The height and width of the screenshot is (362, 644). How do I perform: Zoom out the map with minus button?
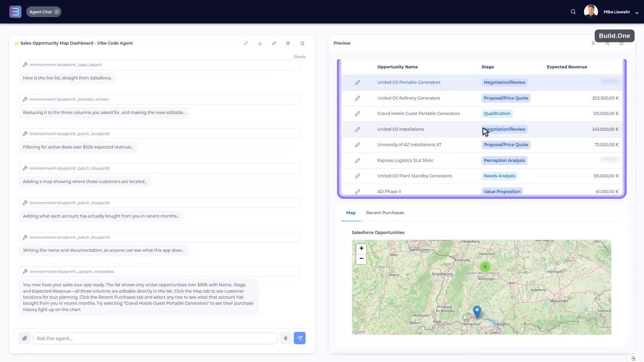[361, 258]
